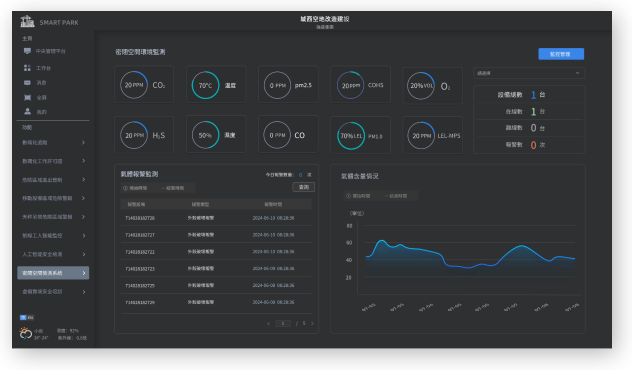This screenshot has height=370, width=632.
Task: Select 我的 menu label
Action: 42,112
